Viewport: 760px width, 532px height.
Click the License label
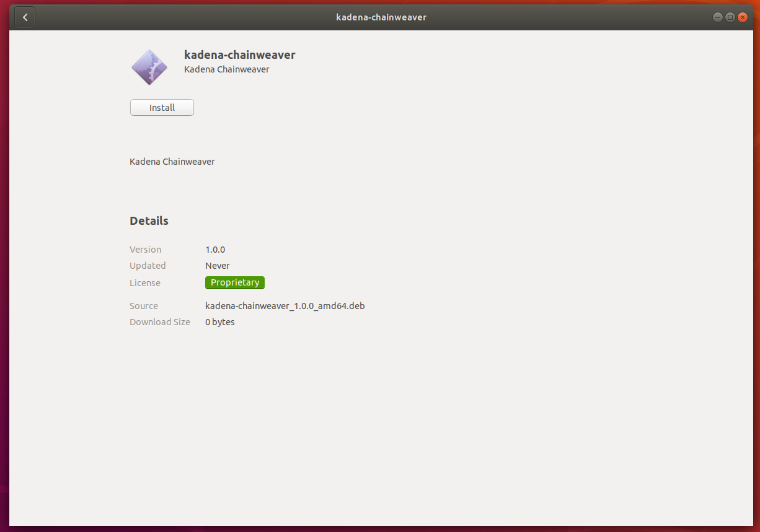coord(144,283)
